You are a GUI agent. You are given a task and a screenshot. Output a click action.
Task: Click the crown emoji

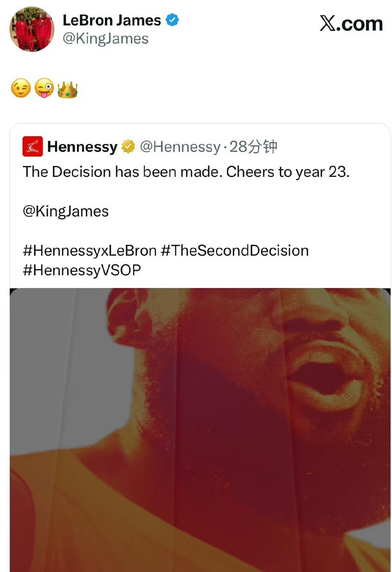(x=68, y=89)
